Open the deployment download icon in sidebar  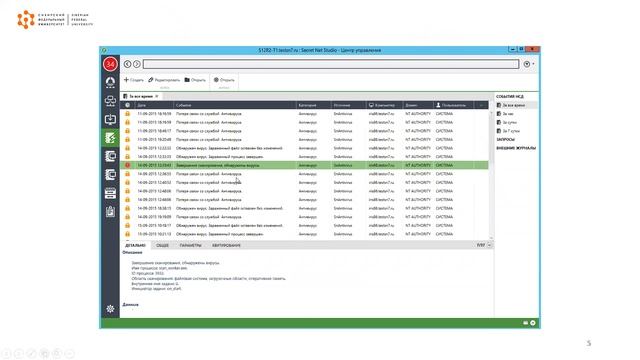[110, 119]
